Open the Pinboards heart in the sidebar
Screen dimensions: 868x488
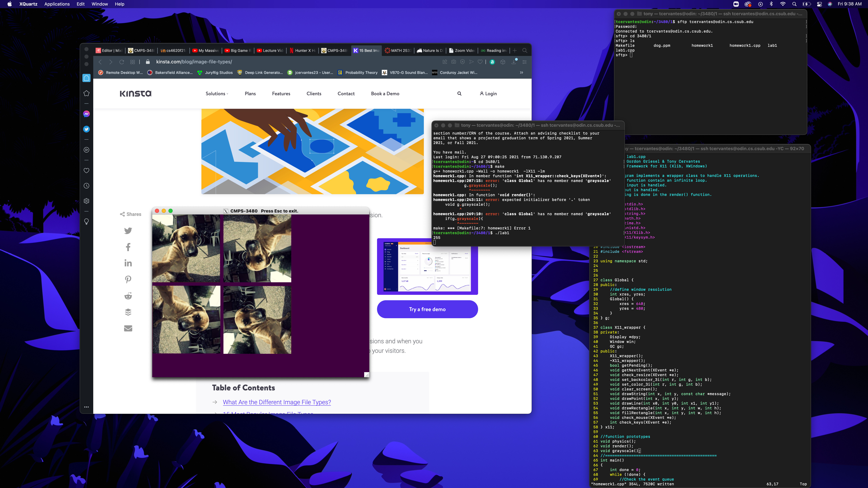tap(86, 170)
